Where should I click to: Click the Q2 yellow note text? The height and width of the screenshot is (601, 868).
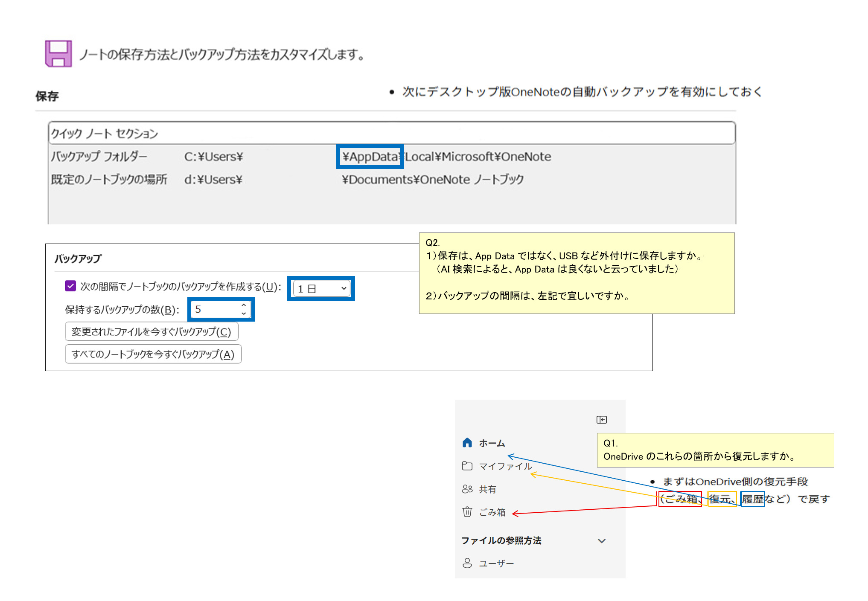point(577,273)
